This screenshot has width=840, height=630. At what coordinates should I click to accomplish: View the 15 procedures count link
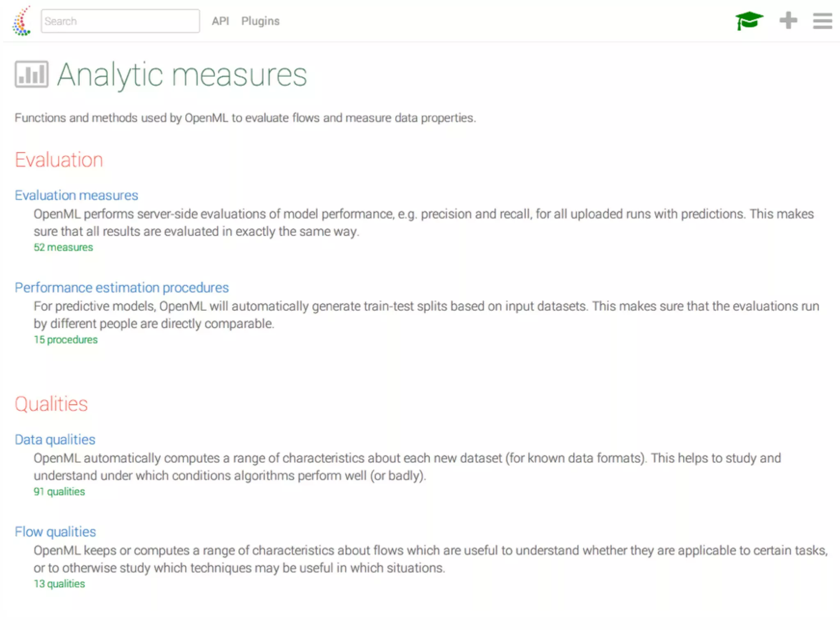[66, 340]
